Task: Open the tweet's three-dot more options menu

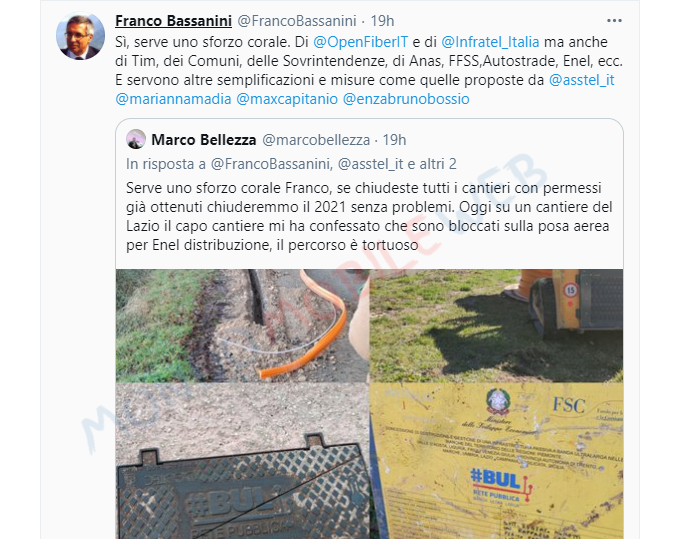Action: click(614, 21)
